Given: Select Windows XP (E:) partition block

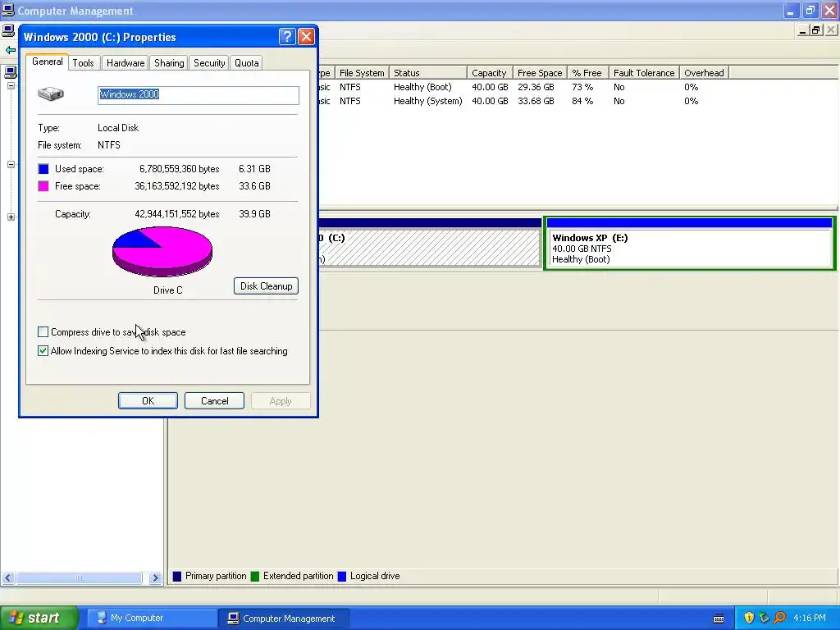Looking at the screenshot, I should pos(689,243).
